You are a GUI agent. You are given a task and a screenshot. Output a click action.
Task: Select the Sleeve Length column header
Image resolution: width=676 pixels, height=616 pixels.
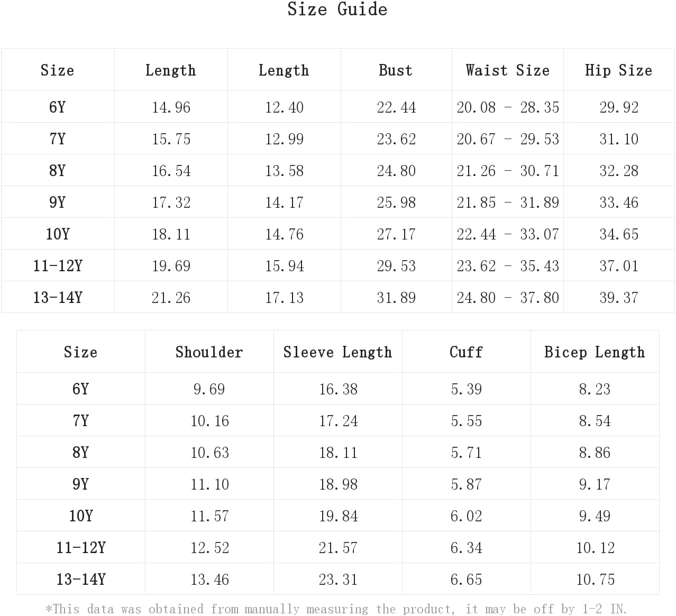click(x=338, y=352)
